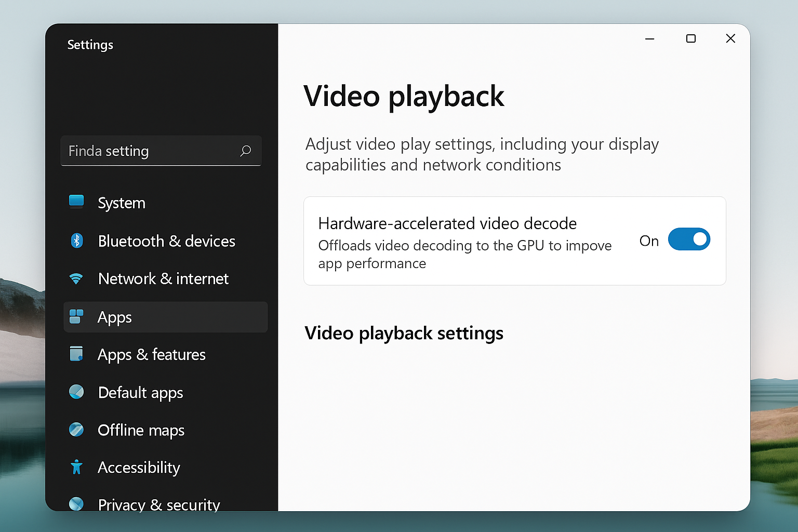Click the Video playback heading
Screen dimensions: 798x532
coord(405,97)
